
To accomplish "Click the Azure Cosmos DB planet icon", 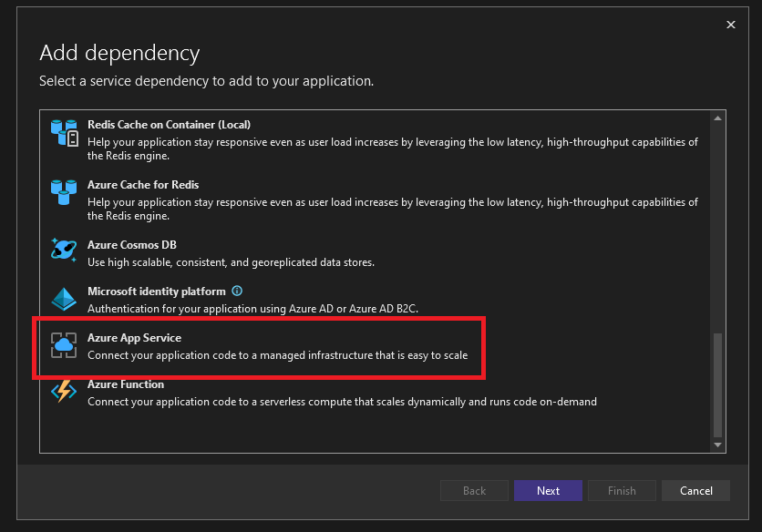I will [64, 250].
